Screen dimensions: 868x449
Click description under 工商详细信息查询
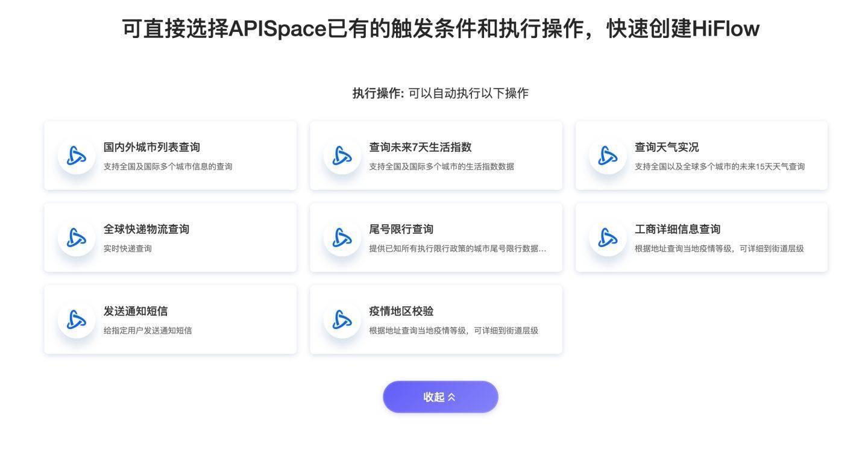(x=719, y=248)
